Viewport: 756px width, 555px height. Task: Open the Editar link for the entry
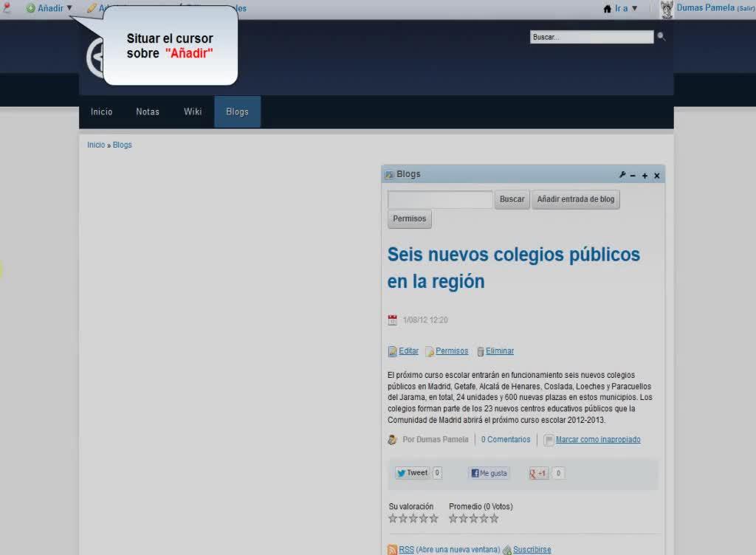point(408,351)
